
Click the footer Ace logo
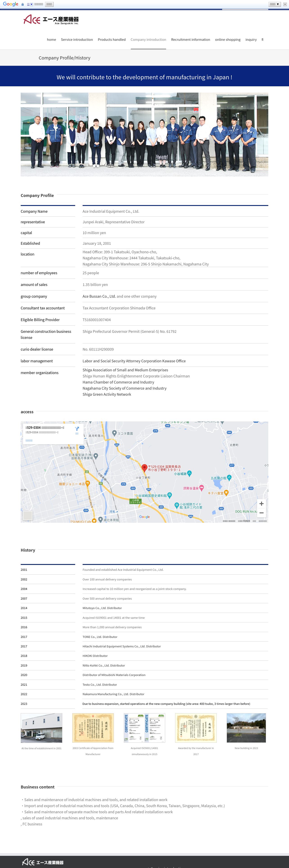pyautogui.click(x=42, y=862)
